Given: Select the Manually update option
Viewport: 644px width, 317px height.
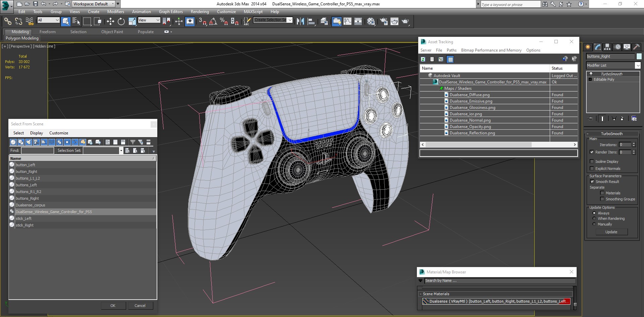Looking at the screenshot, I should click(x=594, y=224).
